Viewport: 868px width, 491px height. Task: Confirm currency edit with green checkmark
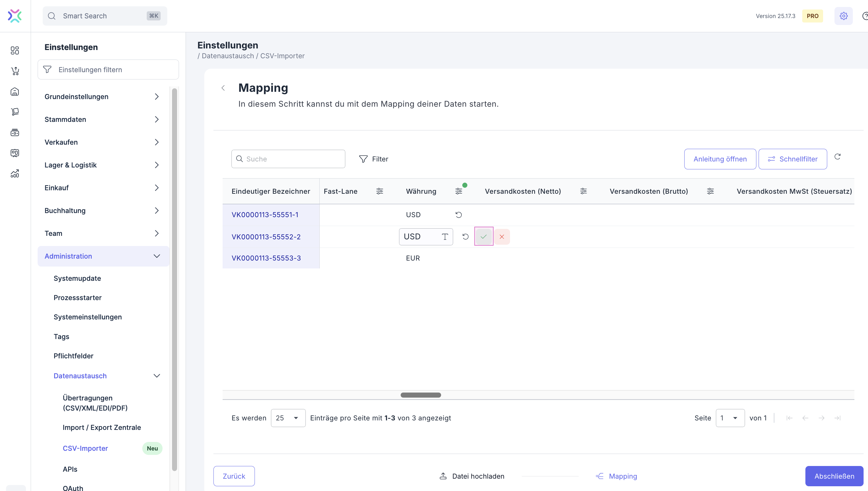click(483, 236)
